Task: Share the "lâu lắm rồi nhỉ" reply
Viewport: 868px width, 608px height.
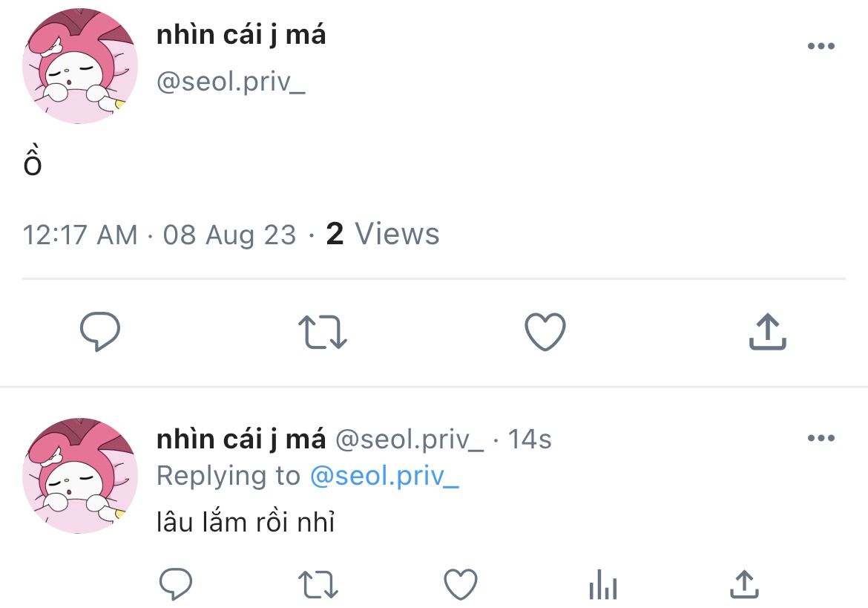Action: pyautogui.click(x=743, y=585)
